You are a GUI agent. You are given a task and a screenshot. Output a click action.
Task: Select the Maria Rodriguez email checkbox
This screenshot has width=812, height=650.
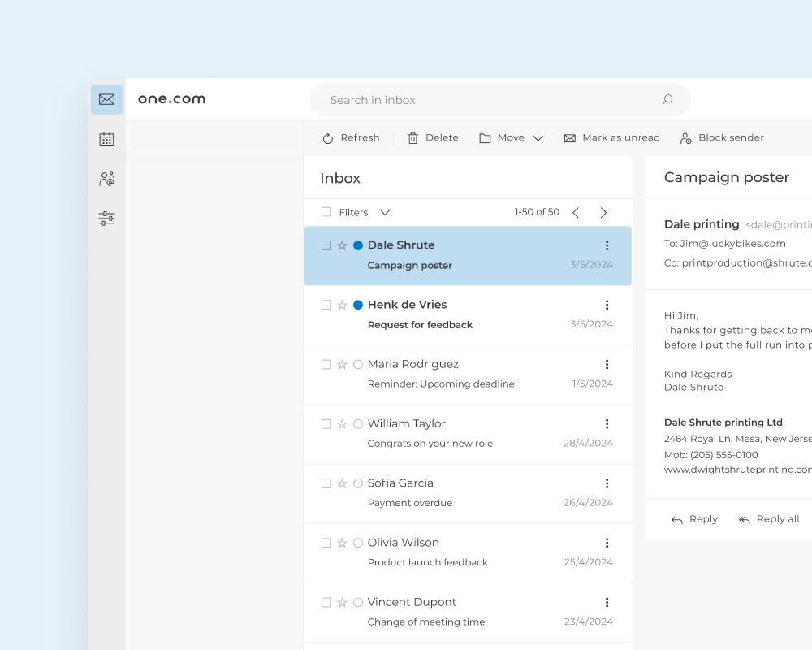click(326, 364)
